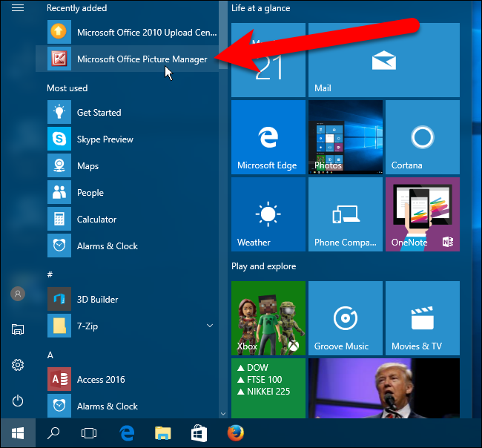Viewport: 482px width, 448px height.
Task: Open the Xbox tile
Action: coord(268,318)
